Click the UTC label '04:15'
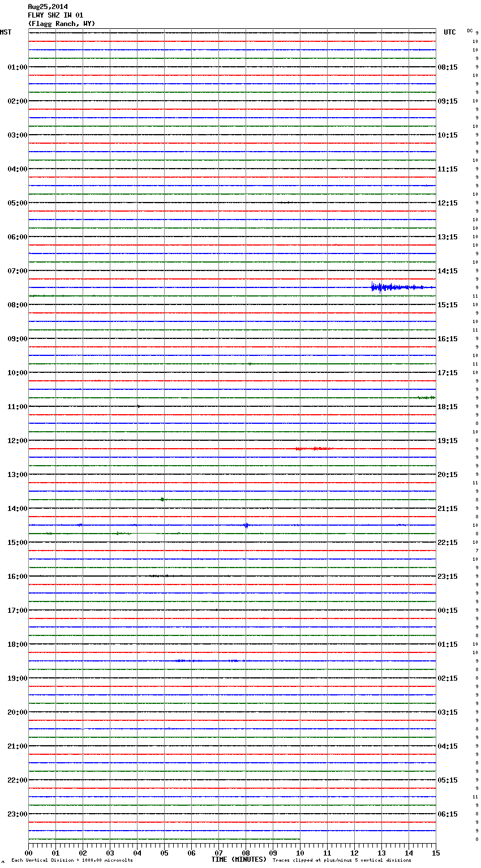The image size is (481, 868). point(448,746)
